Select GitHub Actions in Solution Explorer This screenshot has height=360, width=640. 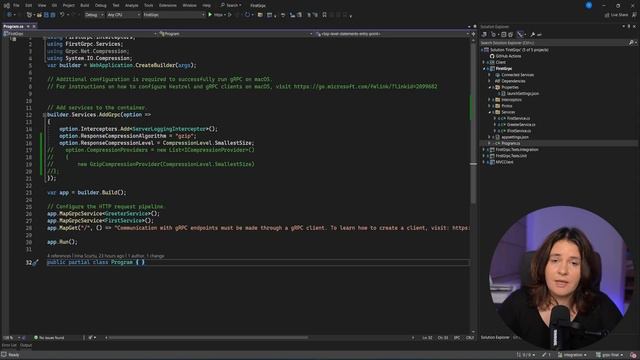(508, 56)
